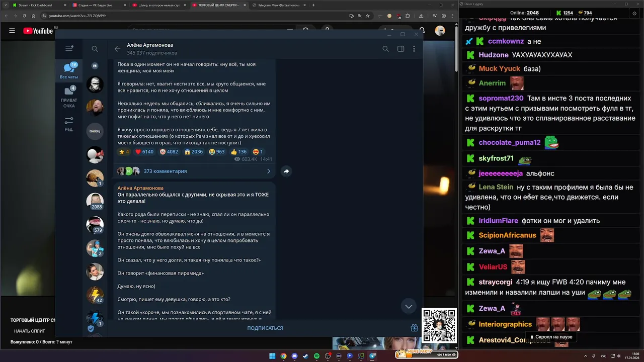Click the username chocolate_puma12 in chat
Screen dimensions: 644x362
[x=510, y=143]
